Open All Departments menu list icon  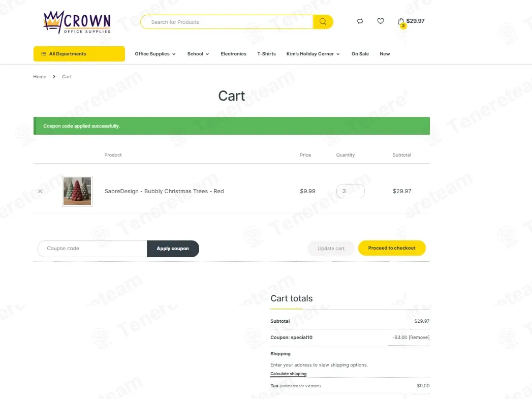click(x=43, y=53)
